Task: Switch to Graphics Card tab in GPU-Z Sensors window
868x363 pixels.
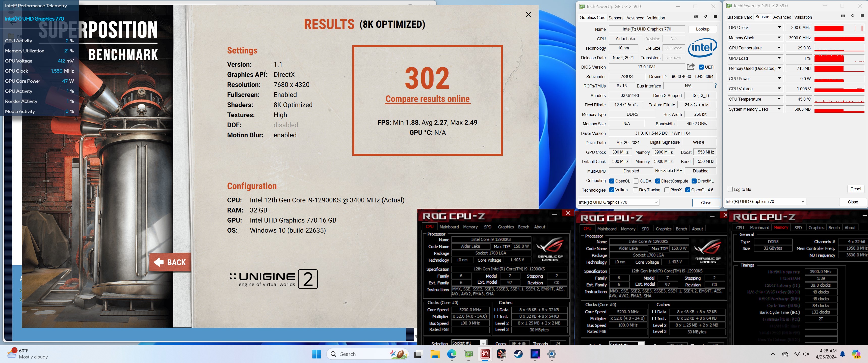Action: pos(739,17)
